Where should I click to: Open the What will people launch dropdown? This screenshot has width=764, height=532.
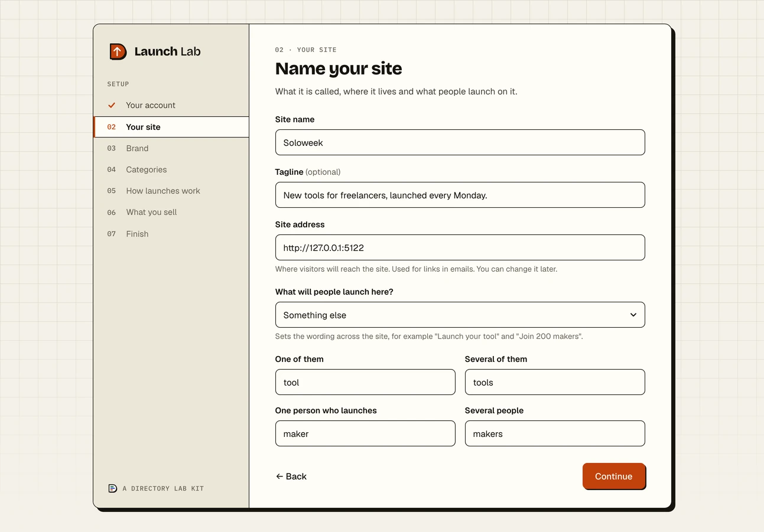click(460, 315)
